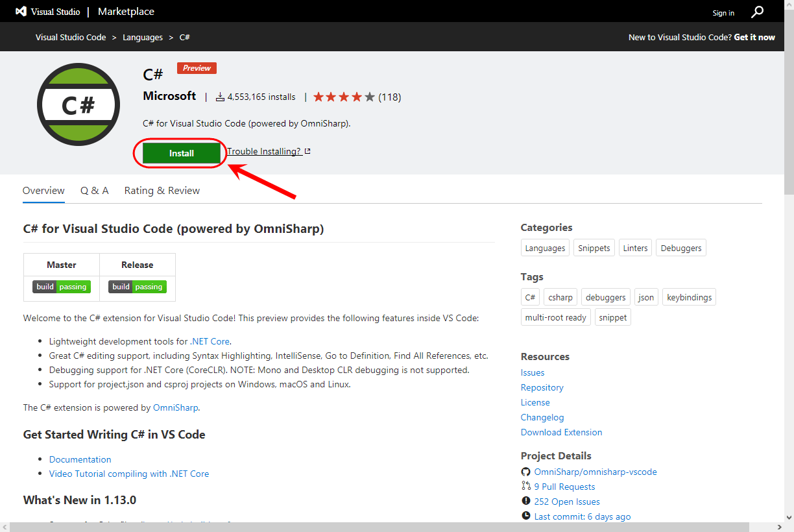This screenshot has width=794, height=532.
Task: Click Get it now link
Action: pyautogui.click(x=754, y=37)
